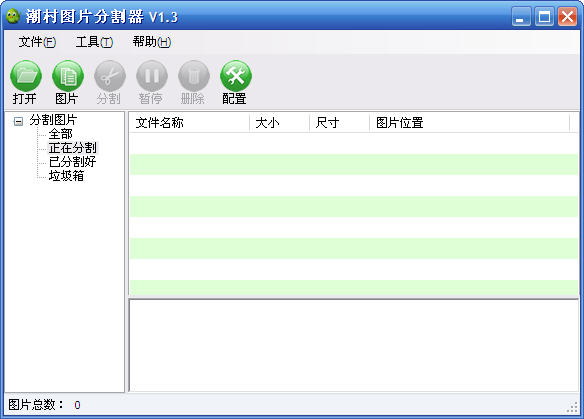Maximize the 潮村图片分割器 window

point(544,17)
